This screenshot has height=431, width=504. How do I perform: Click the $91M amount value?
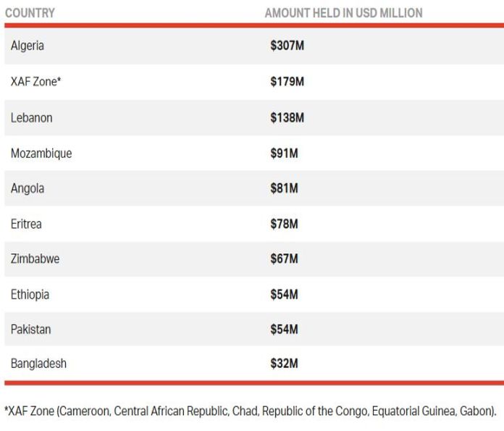point(285,154)
